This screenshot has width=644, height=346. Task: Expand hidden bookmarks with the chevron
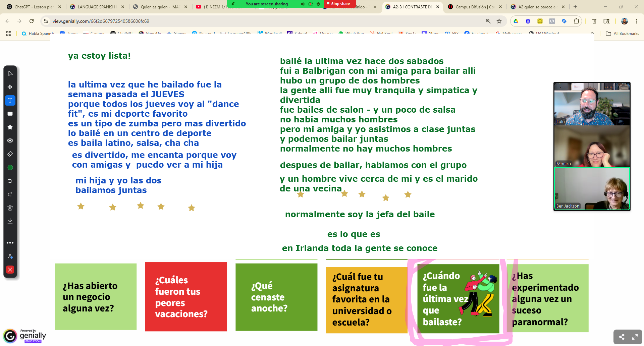tap(592, 34)
